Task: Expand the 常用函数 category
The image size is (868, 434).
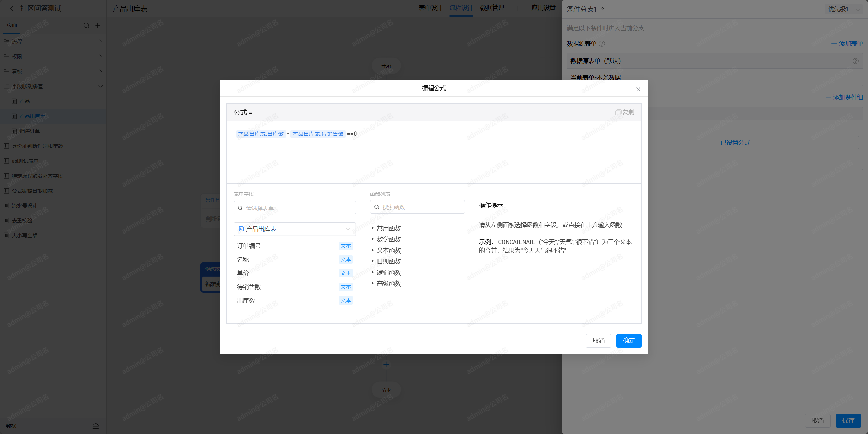Action: pos(388,228)
